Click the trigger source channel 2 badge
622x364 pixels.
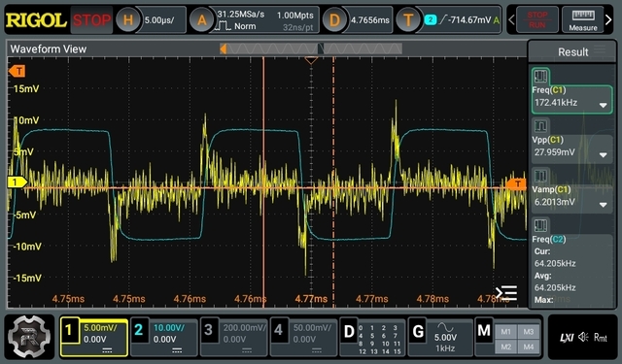click(430, 19)
